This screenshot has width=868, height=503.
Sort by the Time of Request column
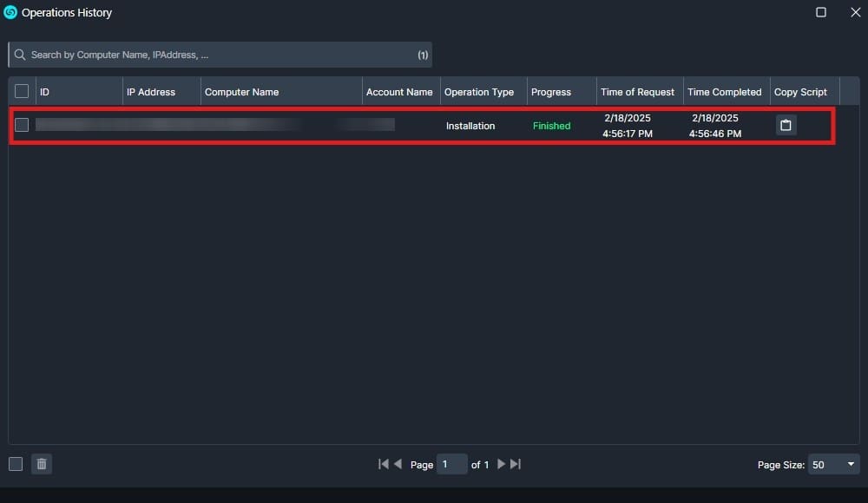pyautogui.click(x=637, y=92)
